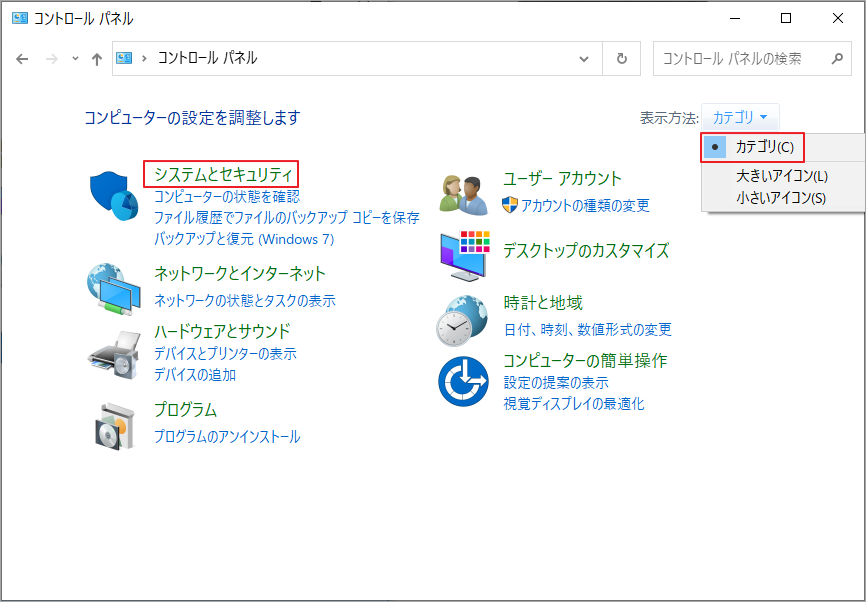Open バックアップと復元 (Windows 7) link

point(244,239)
